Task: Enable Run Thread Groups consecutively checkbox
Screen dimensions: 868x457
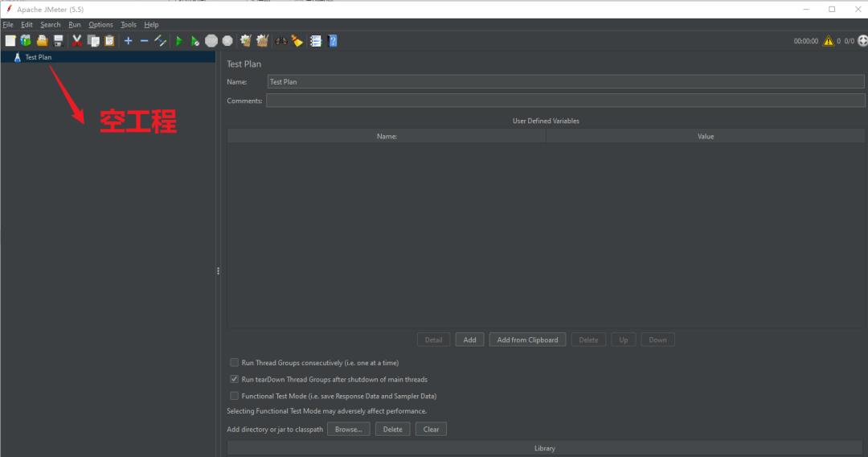Action: tap(234, 363)
